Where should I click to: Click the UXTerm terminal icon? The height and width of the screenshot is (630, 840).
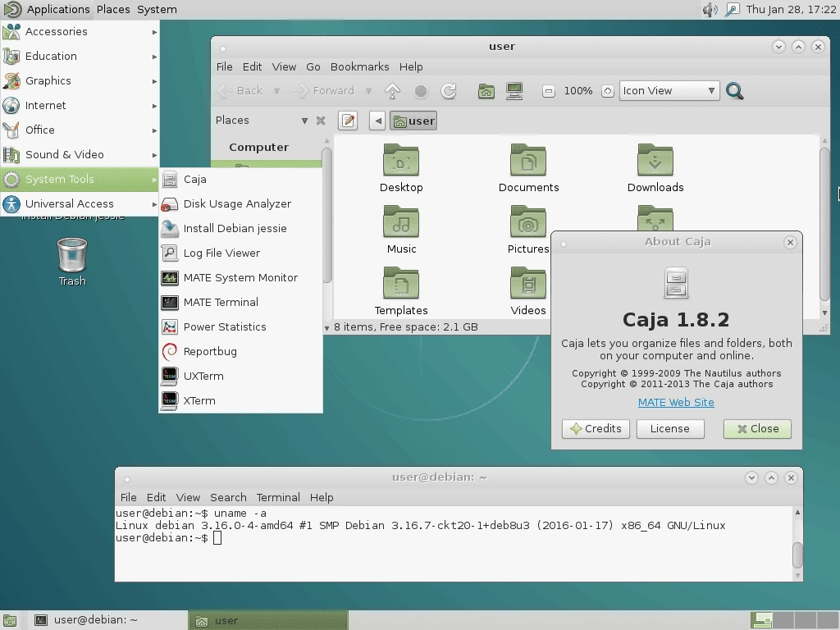point(170,376)
